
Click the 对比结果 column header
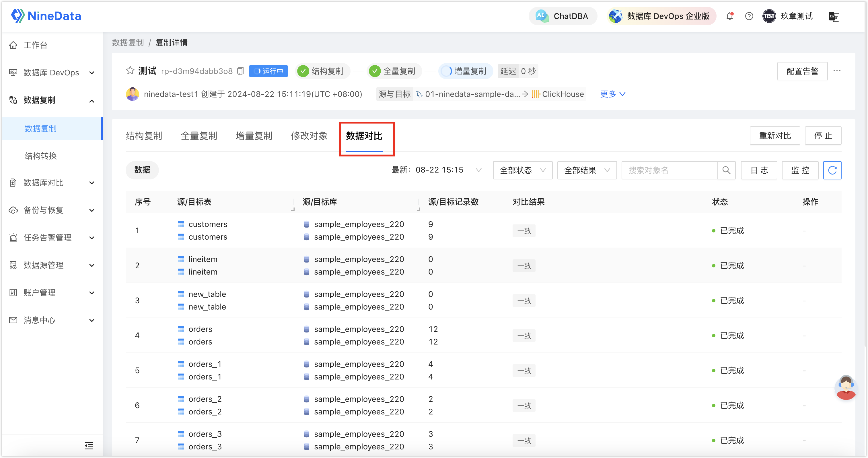point(528,202)
